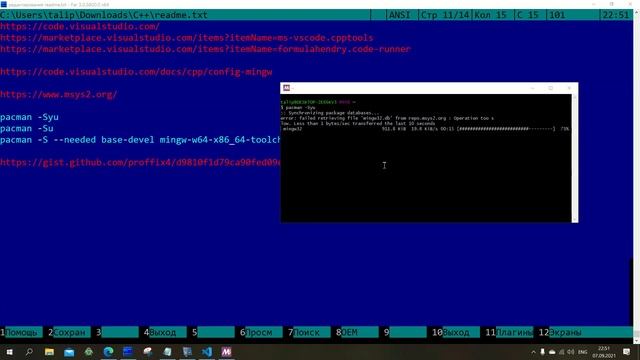The width and height of the screenshot is (640, 360).
Task: Click the "$ pacman -Syu" command in MSYS2 terminal
Action: click(298, 107)
